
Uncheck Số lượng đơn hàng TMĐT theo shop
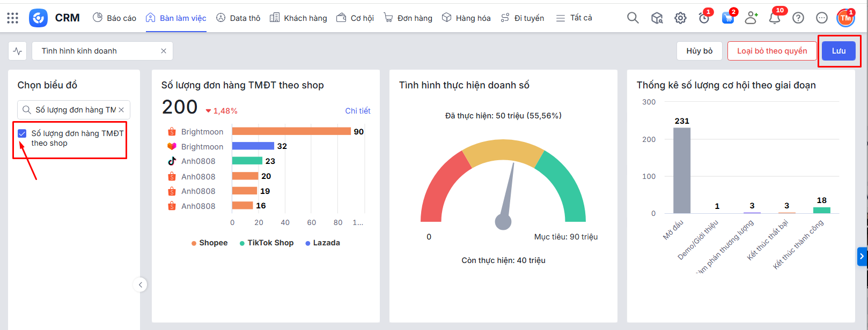coord(22,133)
